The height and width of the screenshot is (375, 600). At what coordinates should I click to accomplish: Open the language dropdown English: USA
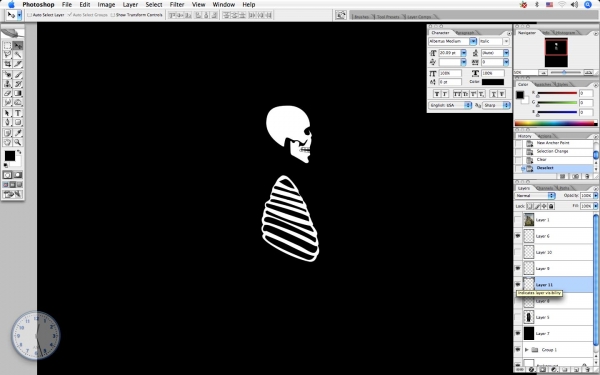point(450,105)
